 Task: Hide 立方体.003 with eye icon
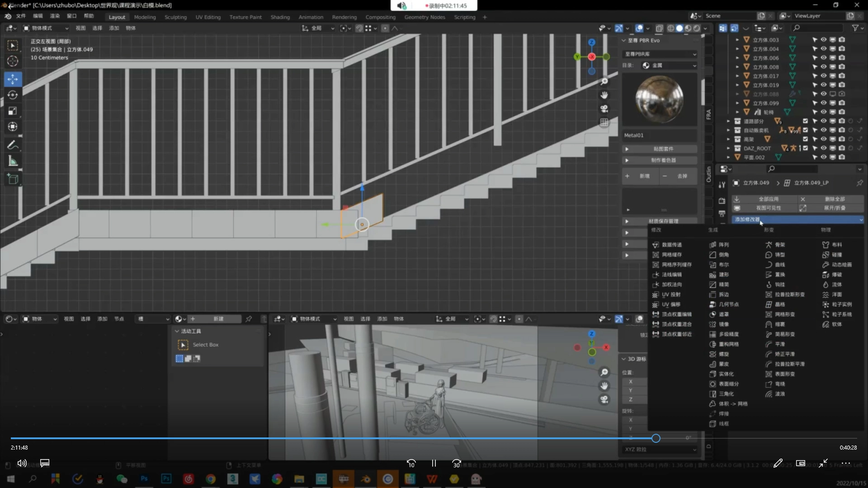coord(823,40)
